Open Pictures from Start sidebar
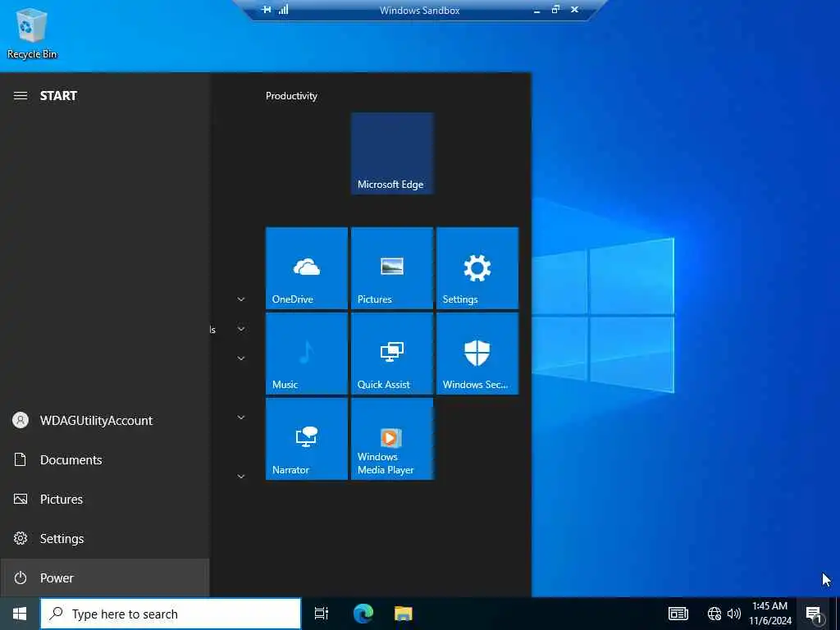The height and width of the screenshot is (630, 840). 104,500
